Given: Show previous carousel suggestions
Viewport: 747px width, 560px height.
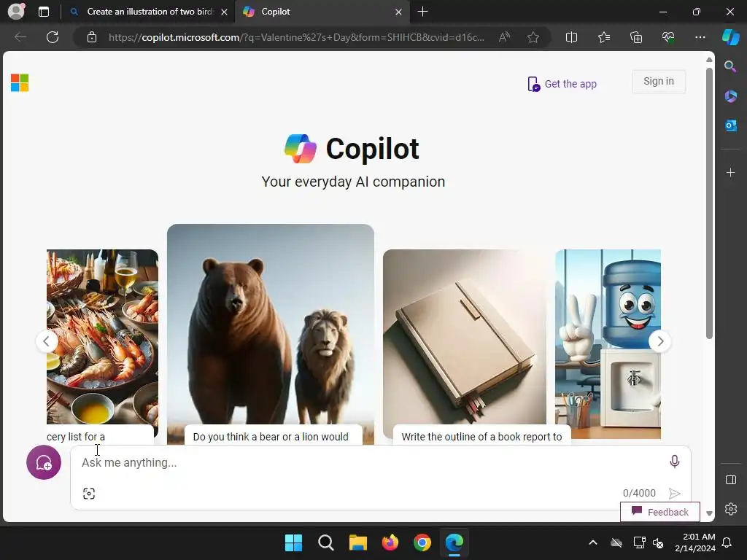Looking at the screenshot, I should point(47,341).
